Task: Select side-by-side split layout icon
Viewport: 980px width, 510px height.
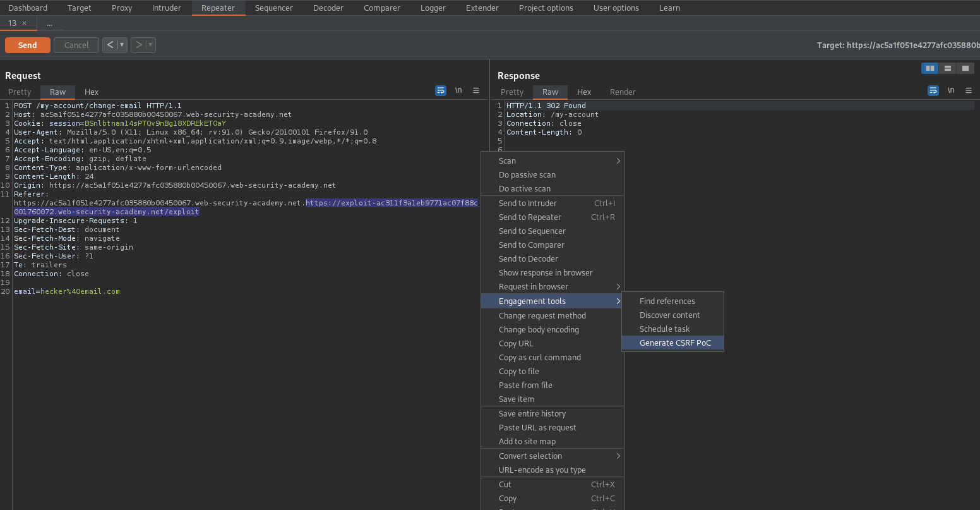Action: coord(929,68)
